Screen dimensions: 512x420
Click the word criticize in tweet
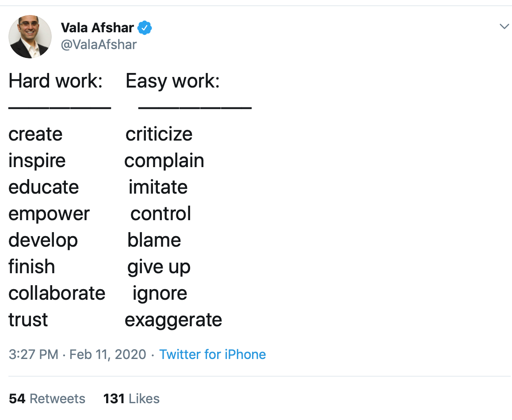tap(159, 134)
